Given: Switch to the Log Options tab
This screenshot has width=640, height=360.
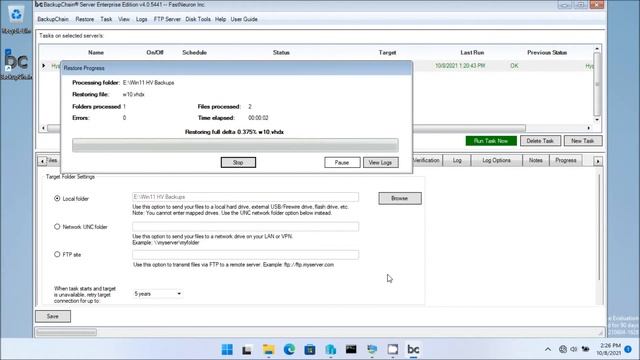Looking at the screenshot, I should 496,160.
